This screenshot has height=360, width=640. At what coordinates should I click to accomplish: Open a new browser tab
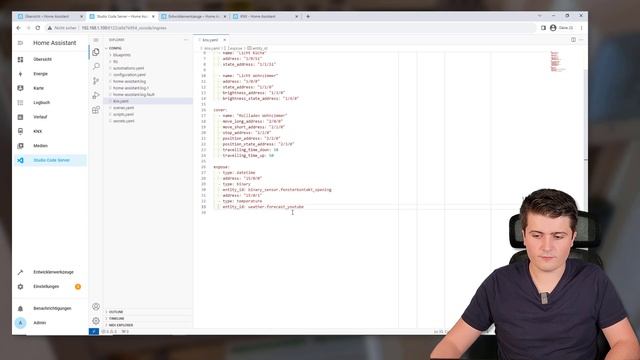click(308, 16)
